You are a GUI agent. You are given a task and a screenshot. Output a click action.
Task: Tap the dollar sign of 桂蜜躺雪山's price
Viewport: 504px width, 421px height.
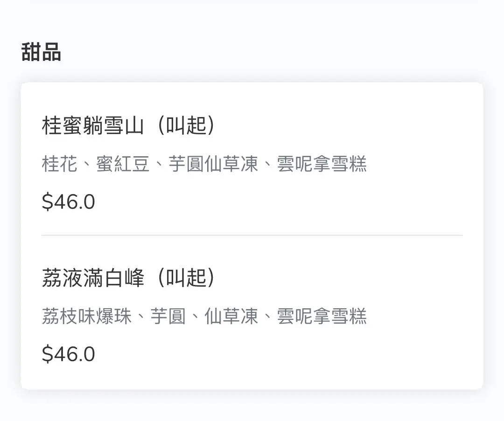pos(47,202)
